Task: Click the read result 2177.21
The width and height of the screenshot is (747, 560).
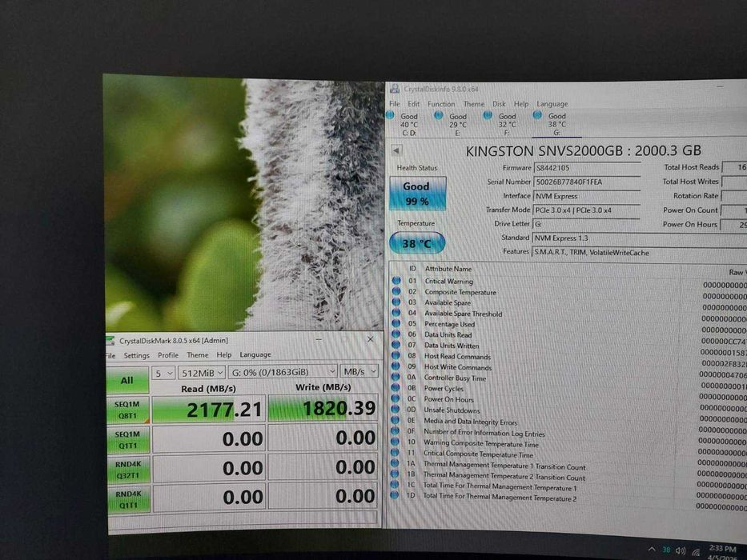Action: [x=209, y=409]
